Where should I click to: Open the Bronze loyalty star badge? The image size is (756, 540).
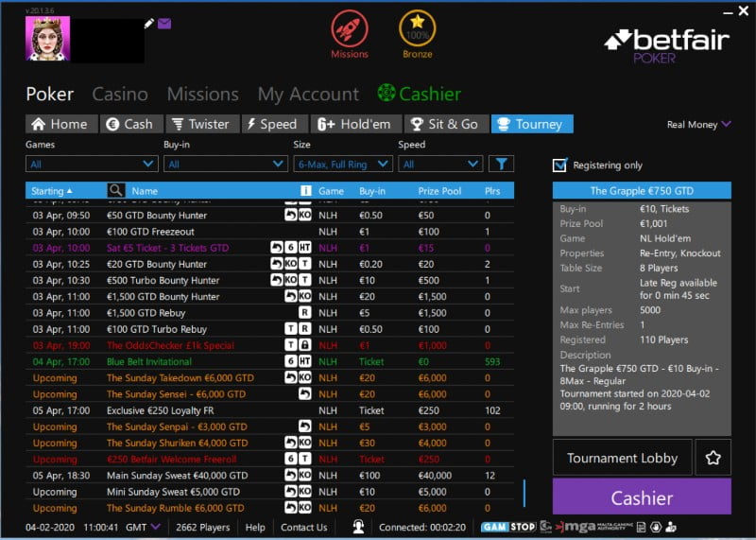point(418,29)
